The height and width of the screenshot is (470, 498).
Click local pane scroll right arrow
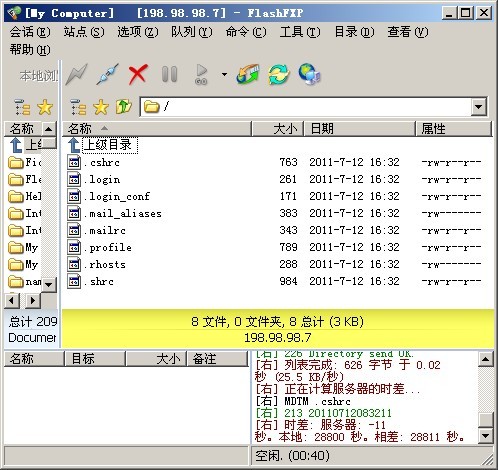[x=33, y=300]
